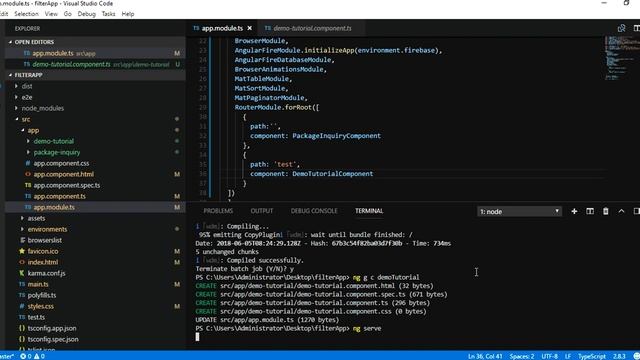The height and width of the screenshot is (360, 640).
Task: Split the terminal pane
Action: tap(590, 211)
